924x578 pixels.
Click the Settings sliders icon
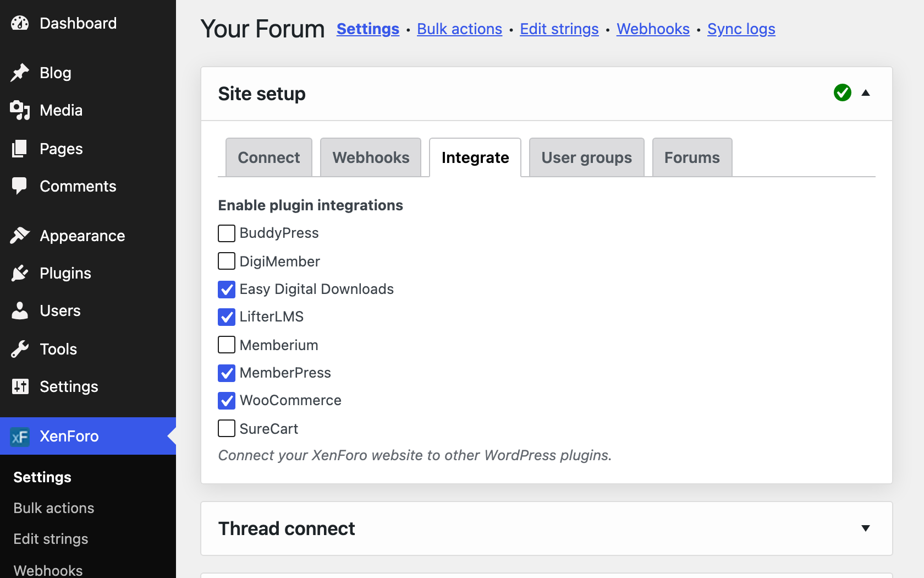[x=20, y=386]
